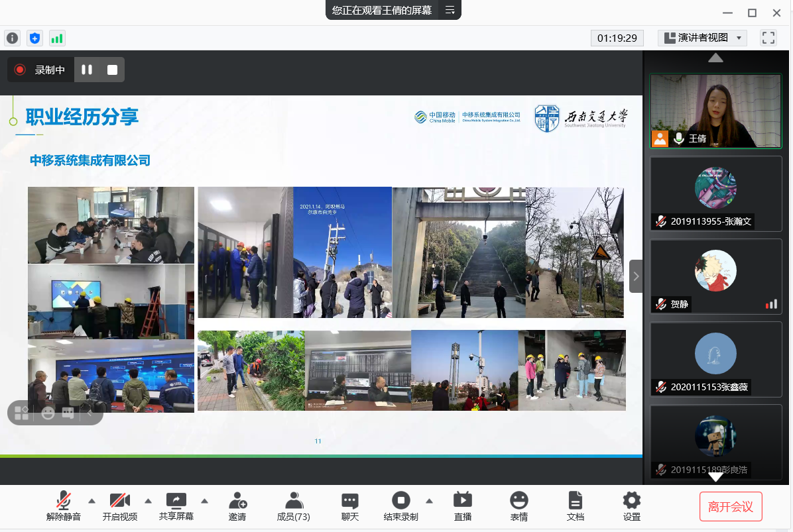Stop the recording with square button

112,70
